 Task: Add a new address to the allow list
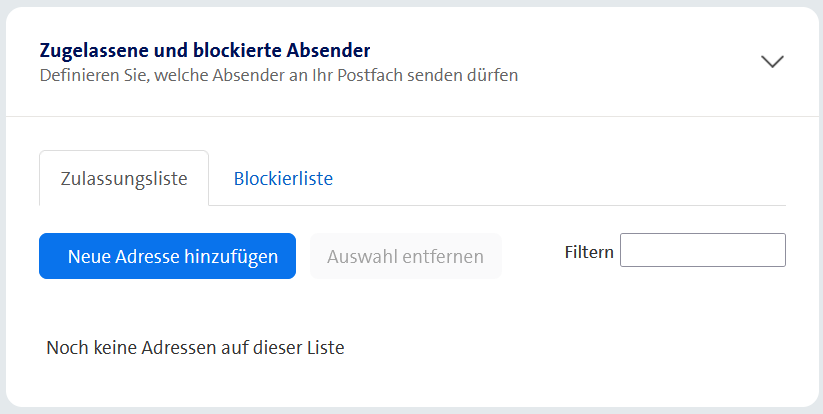click(167, 256)
